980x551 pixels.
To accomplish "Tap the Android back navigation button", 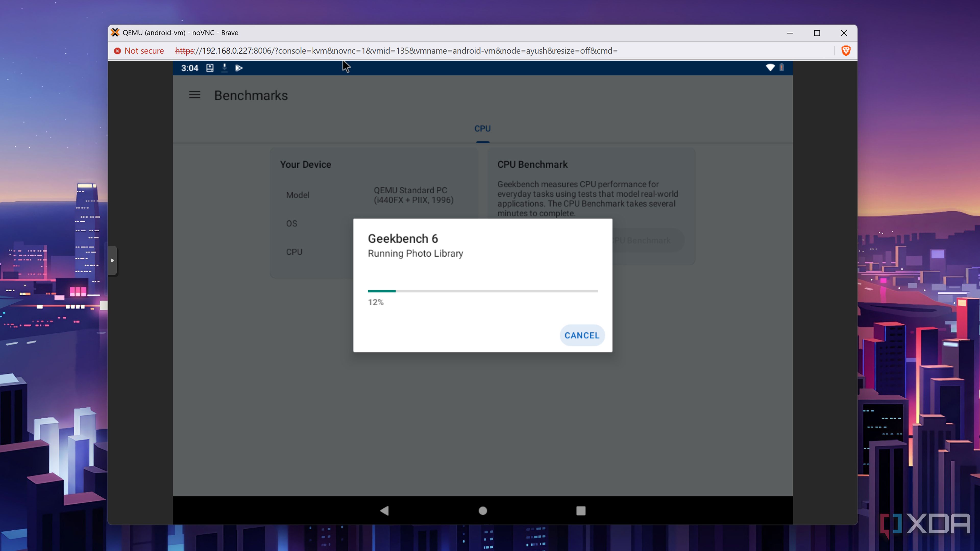I will click(x=384, y=510).
